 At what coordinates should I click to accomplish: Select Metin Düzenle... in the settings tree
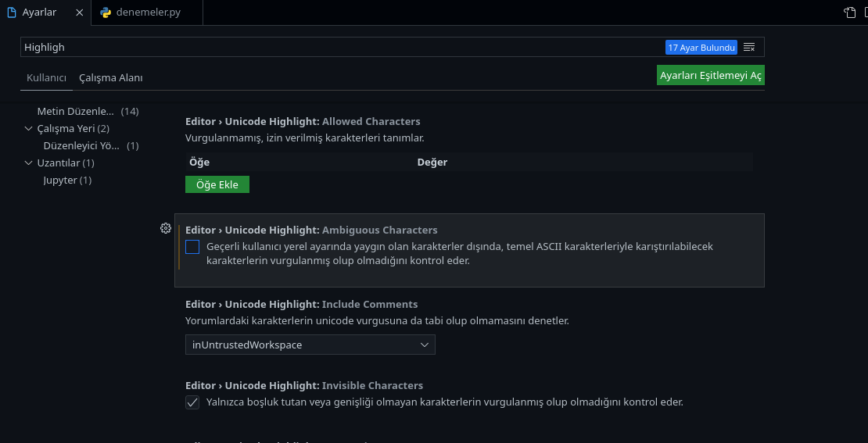point(75,112)
